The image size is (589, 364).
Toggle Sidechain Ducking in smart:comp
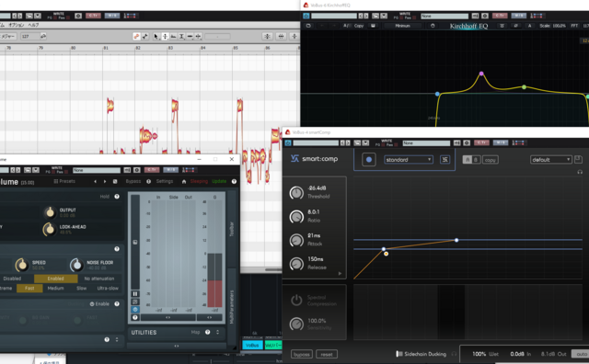point(398,354)
